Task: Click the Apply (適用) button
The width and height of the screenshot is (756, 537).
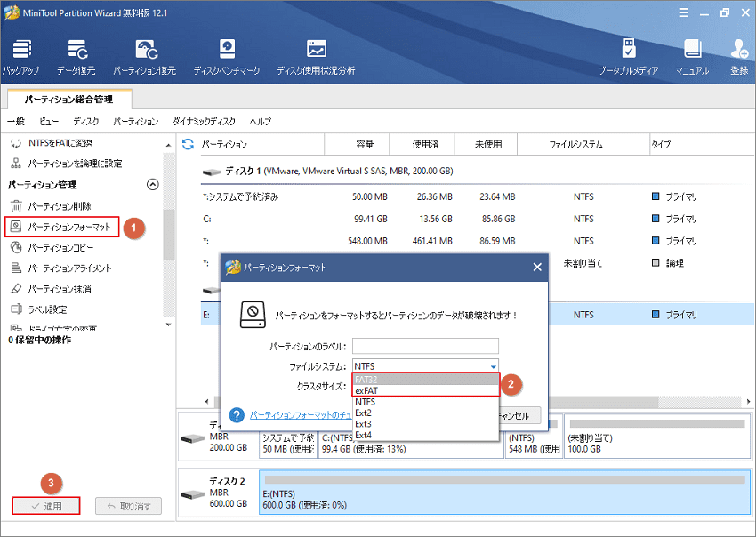Action: click(x=46, y=506)
